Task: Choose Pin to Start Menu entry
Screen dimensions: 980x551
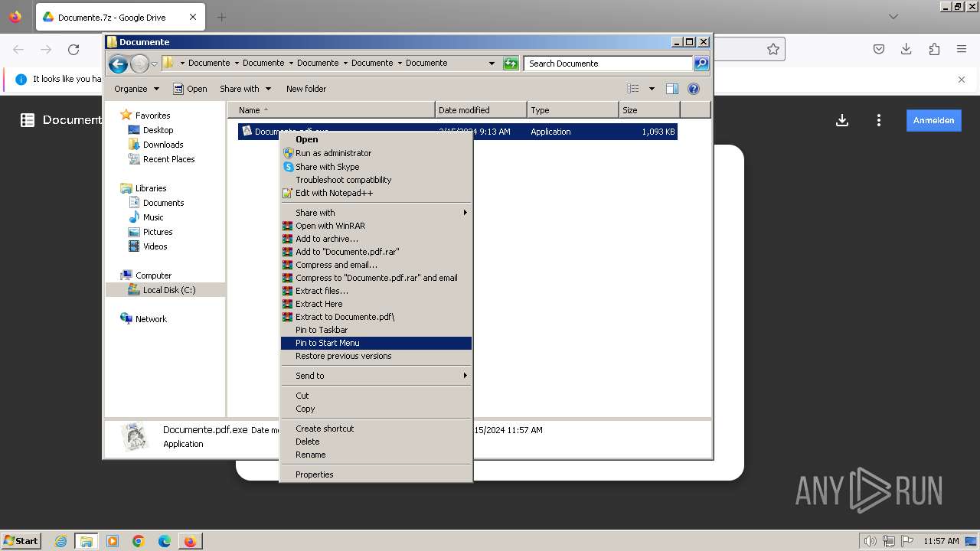Action: tap(376, 343)
